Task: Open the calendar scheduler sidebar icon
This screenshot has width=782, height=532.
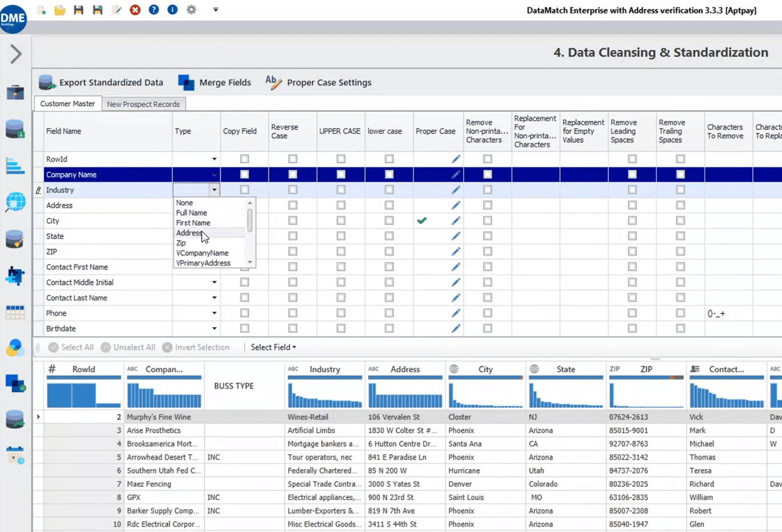Action: point(15,455)
